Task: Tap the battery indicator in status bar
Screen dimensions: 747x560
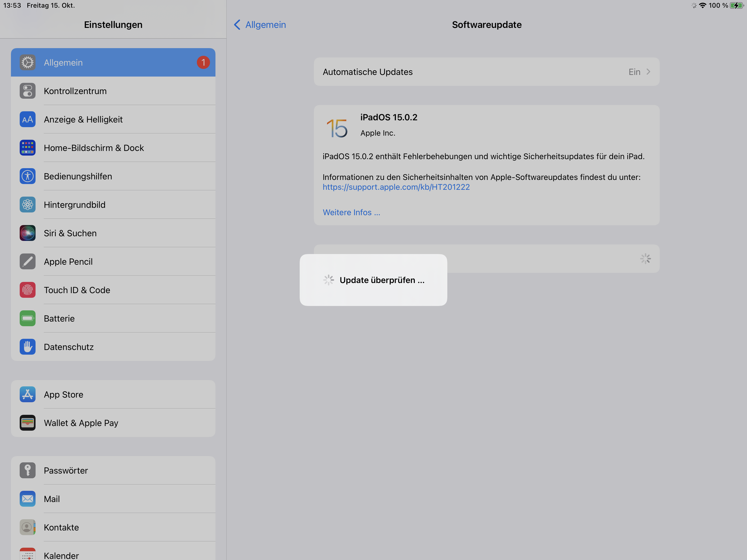Action: point(737,5)
